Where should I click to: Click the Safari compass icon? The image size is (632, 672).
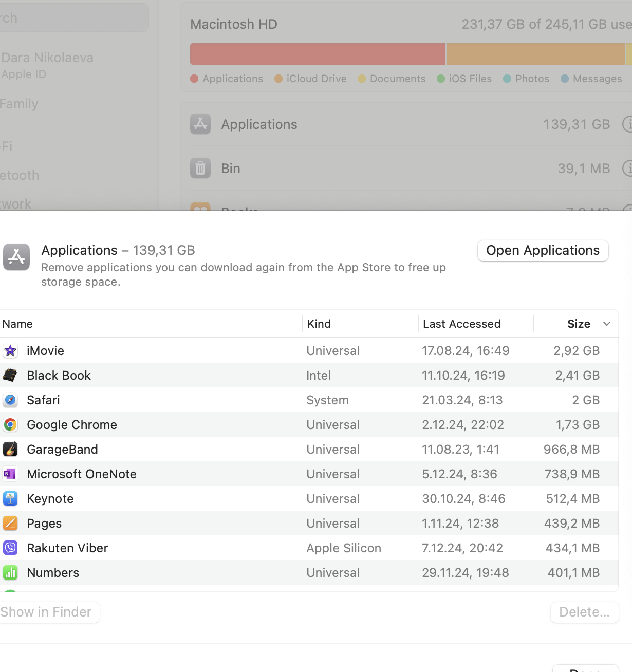point(10,400)
